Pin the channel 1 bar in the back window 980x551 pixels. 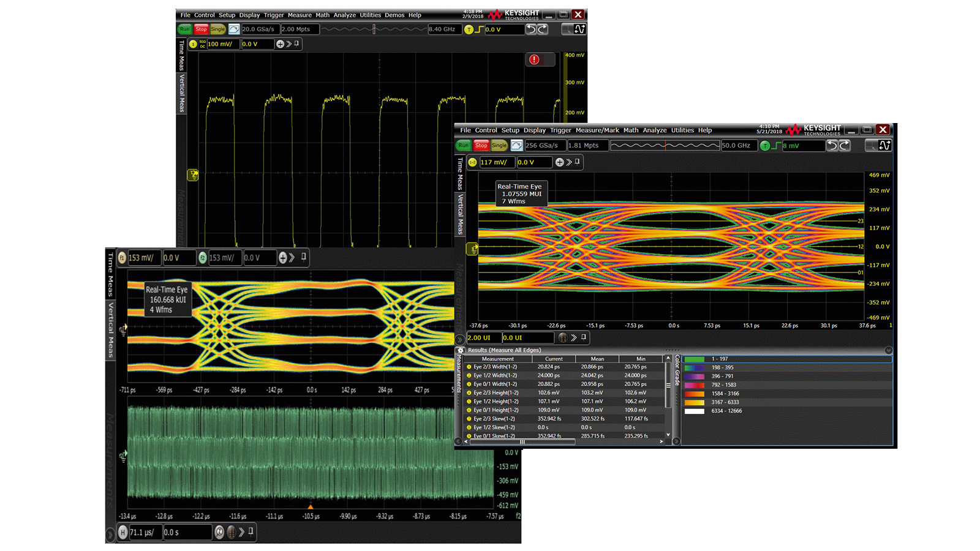(x=297, y=43)
